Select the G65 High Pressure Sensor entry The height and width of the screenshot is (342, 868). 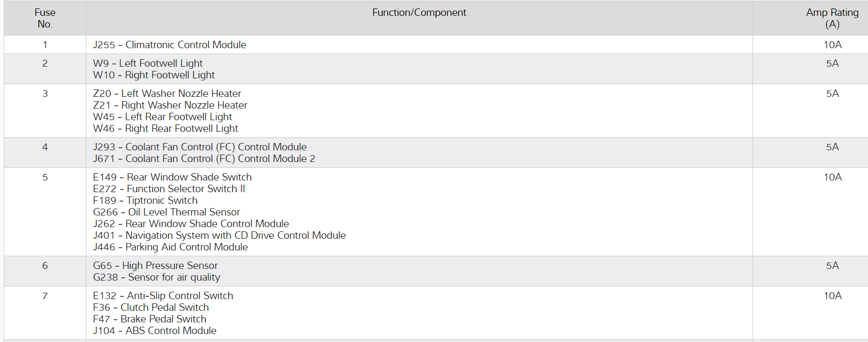pyautogui.click(x=155, y=266)
